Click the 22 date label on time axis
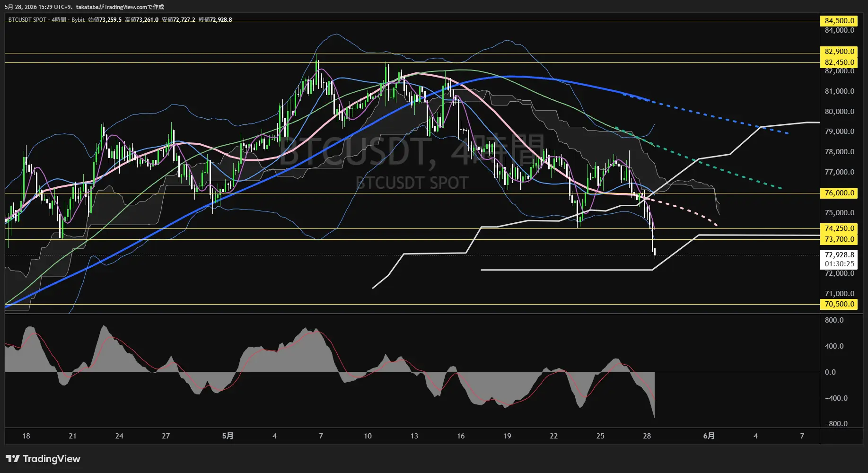This screenshot has width=868, height=473. coord(553,436)
